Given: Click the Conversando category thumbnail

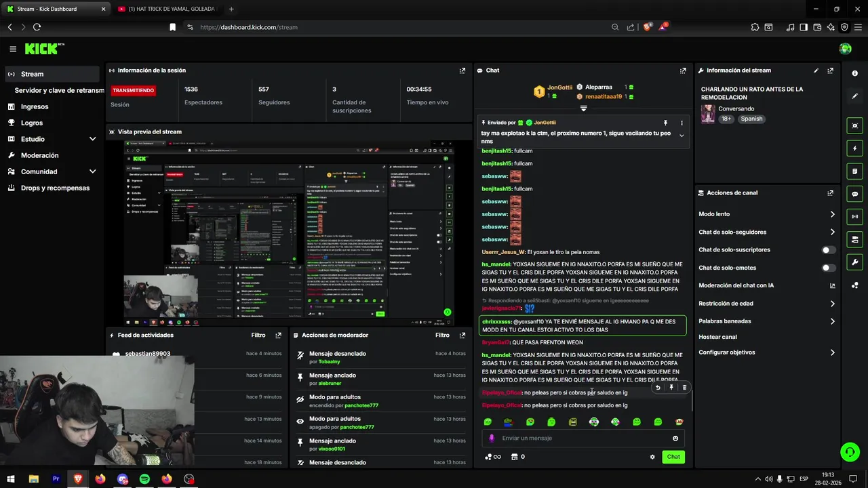Looking at the screenshot, I should [x=708, y=114].
